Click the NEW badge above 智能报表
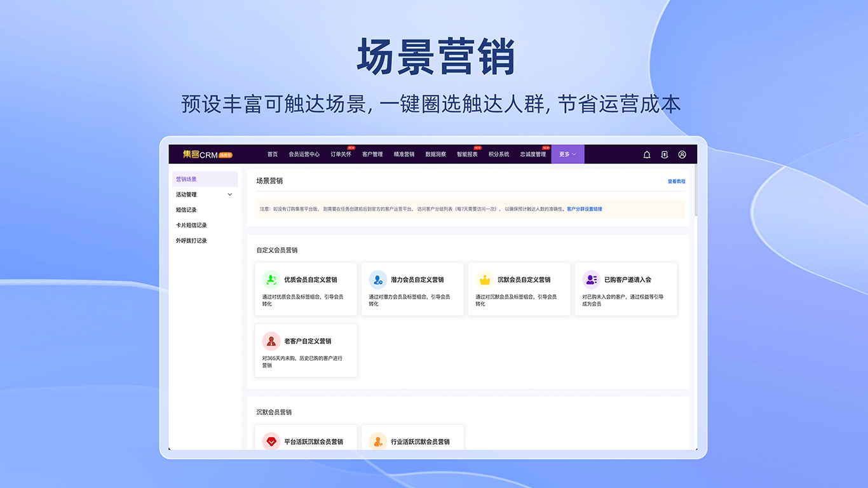The image size is (868, 488). [478, 147]
